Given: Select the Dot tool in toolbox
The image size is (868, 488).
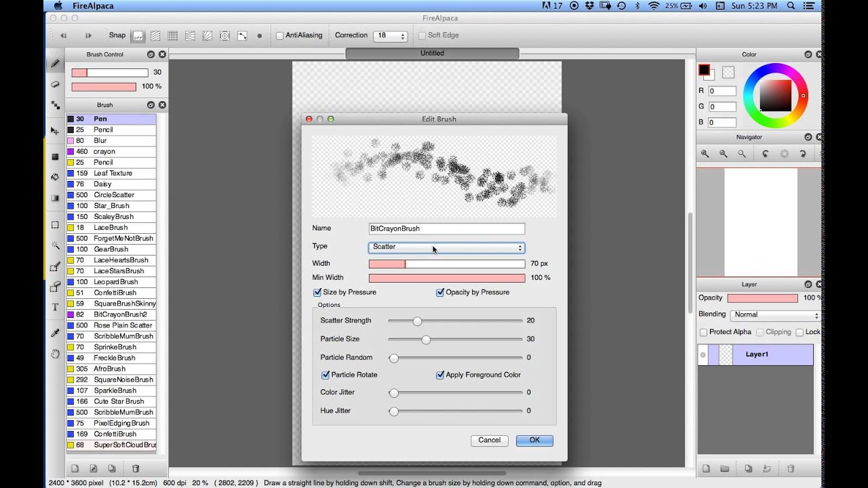Looking at the screenshot, I should [55, 105].
